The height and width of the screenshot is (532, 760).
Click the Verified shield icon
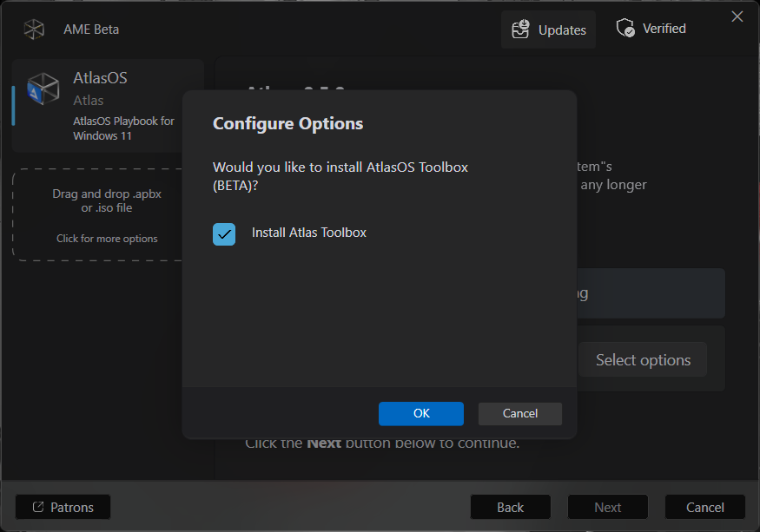tap(625, 29)
